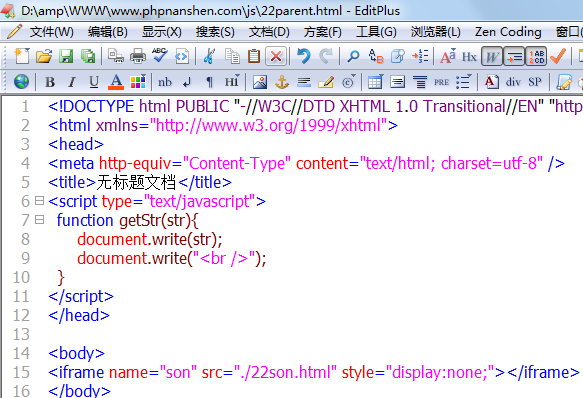Open the 文档(D) menu
Image resolution: width=583 pixels, height=398 pixels.
(x=269, y=32)
